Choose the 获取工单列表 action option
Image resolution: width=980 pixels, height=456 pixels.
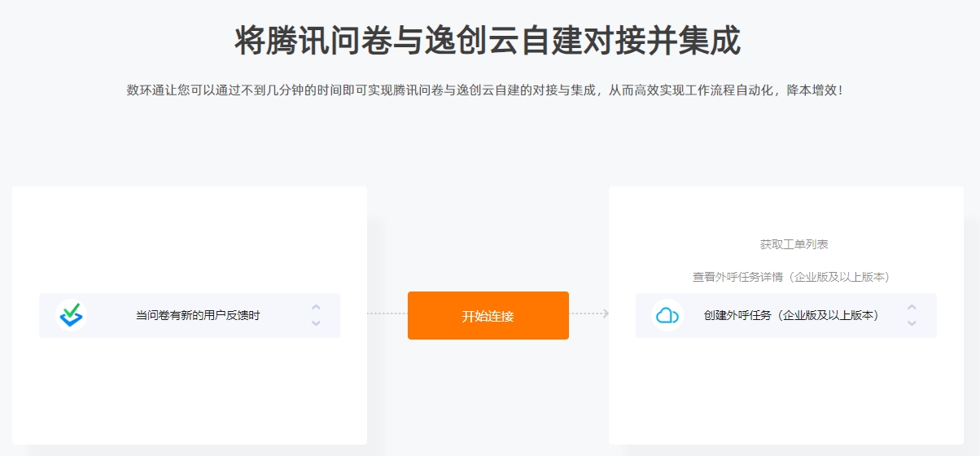point(794,244)
